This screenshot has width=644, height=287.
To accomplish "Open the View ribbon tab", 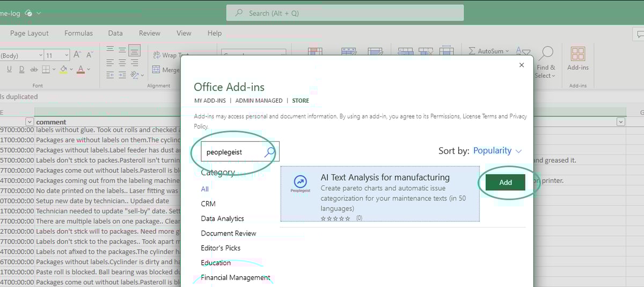I will 184,33.
